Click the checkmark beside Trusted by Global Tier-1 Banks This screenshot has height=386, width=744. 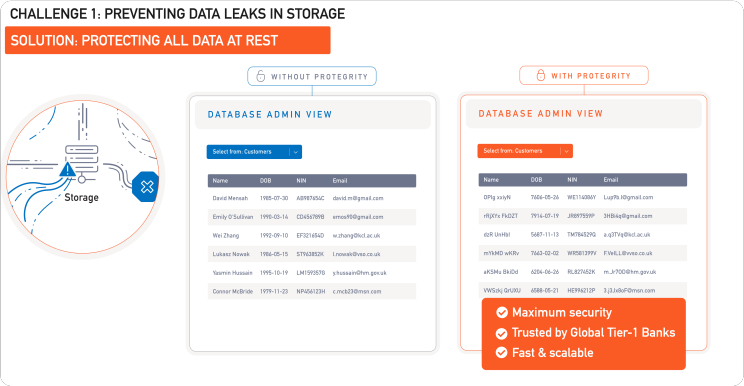[502, 334]
